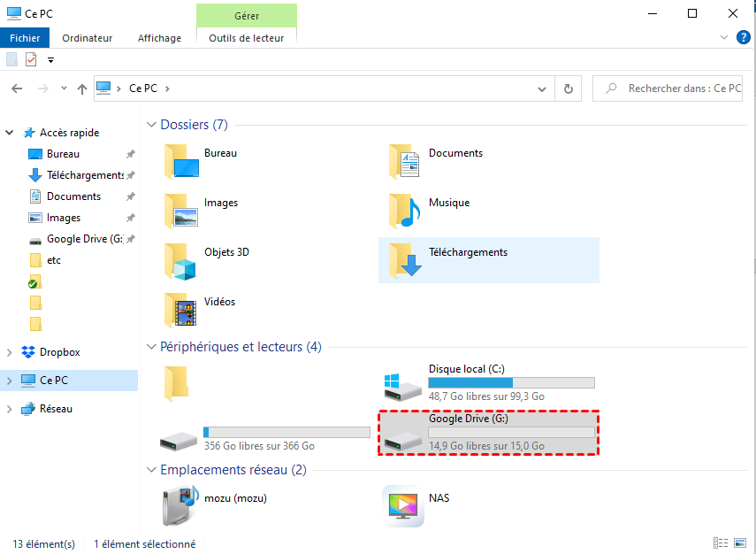The image size is (756, 554).
Task: Click the Dossiers (7) heading text
Action: (194, 125)
